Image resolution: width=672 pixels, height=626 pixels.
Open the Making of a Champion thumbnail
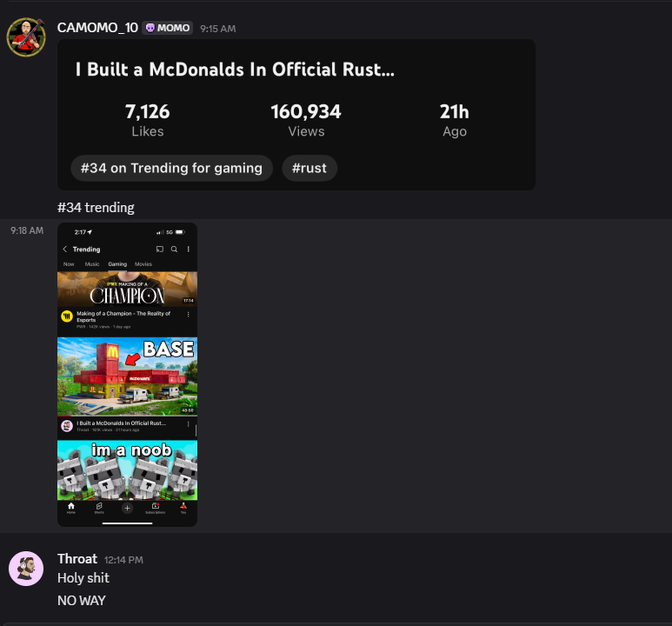point(127,289)
